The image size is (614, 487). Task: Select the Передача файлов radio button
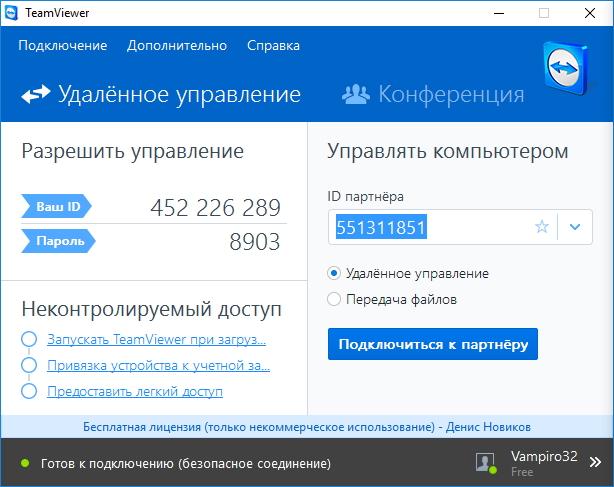pos(334,299)
